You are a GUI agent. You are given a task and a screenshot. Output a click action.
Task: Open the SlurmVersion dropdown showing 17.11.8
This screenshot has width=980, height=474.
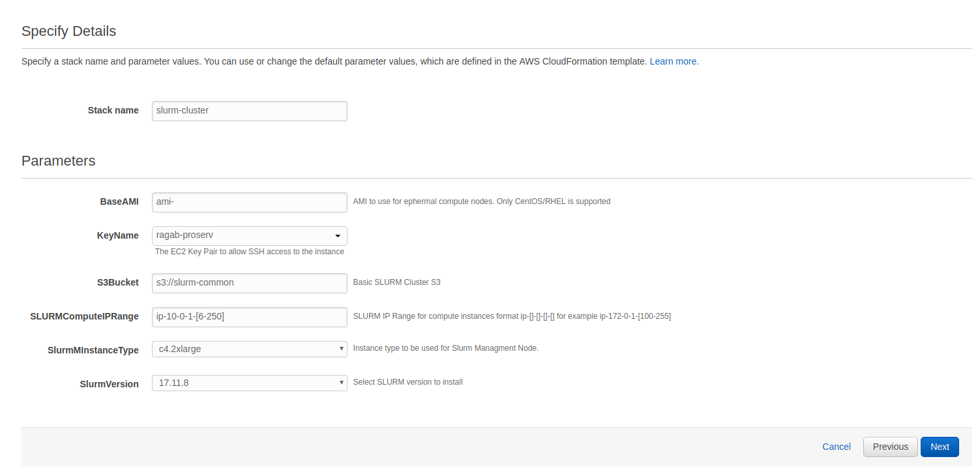coord(249,383)
